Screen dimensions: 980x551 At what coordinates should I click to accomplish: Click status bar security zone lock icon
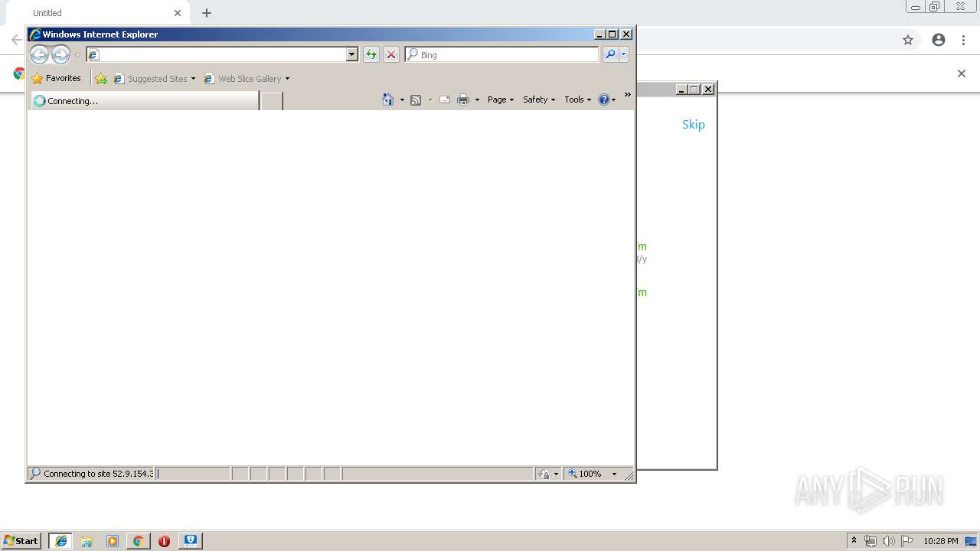544,474
